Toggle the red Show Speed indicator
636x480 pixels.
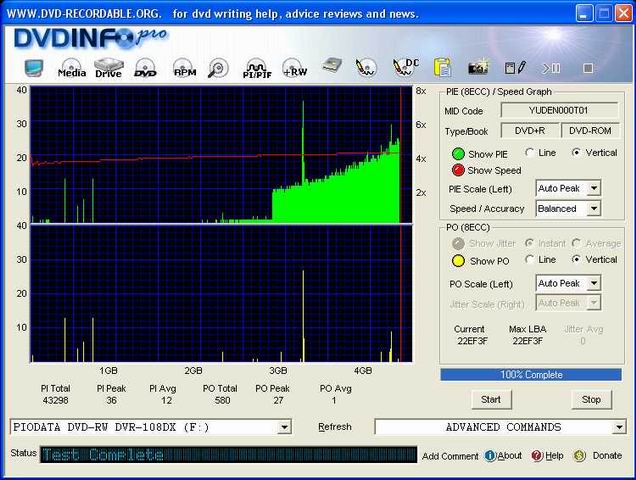458,170
